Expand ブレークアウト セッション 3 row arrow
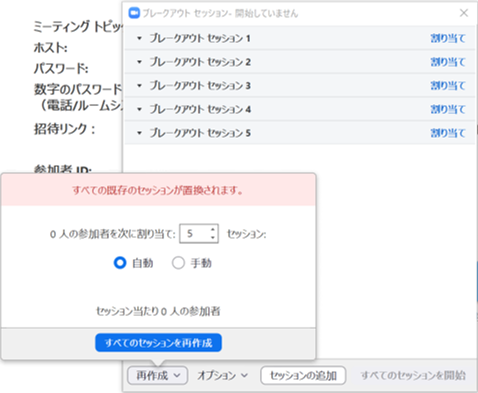This screenshot has width=478, height=393. tap(139, 86)
